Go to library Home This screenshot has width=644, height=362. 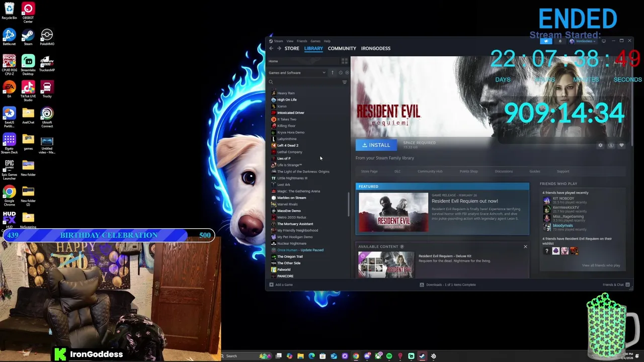(x=273, y=61)
